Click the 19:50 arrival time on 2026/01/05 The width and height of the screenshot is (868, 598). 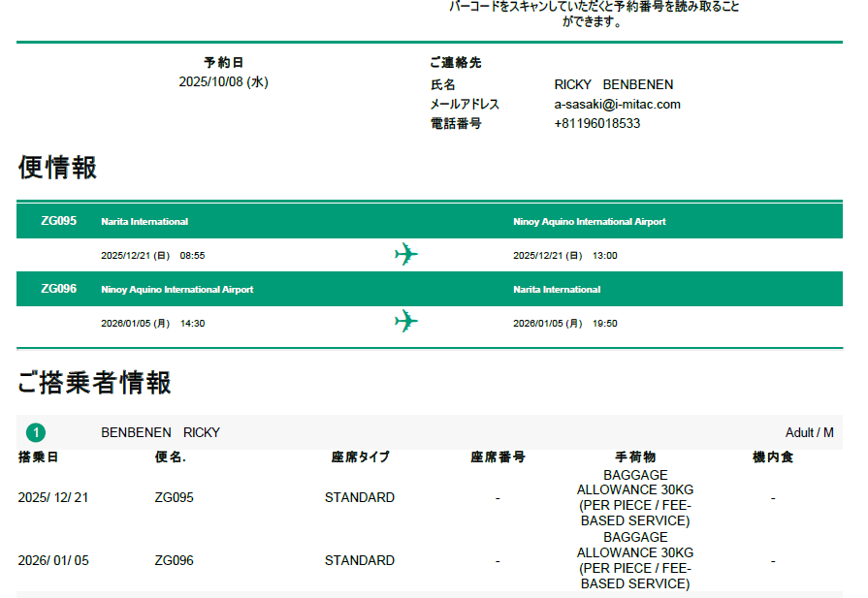(604, 324)
